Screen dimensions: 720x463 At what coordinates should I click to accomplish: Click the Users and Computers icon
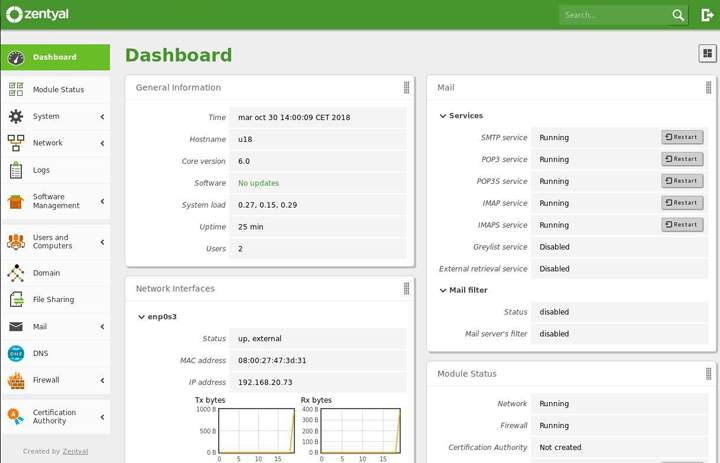(x=16, y=242)
